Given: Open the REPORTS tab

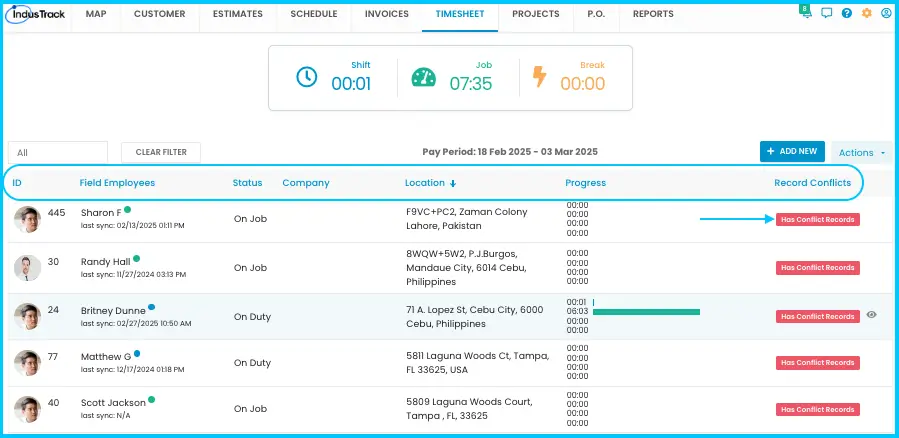Looking at the screenshot, I should 653,14.
